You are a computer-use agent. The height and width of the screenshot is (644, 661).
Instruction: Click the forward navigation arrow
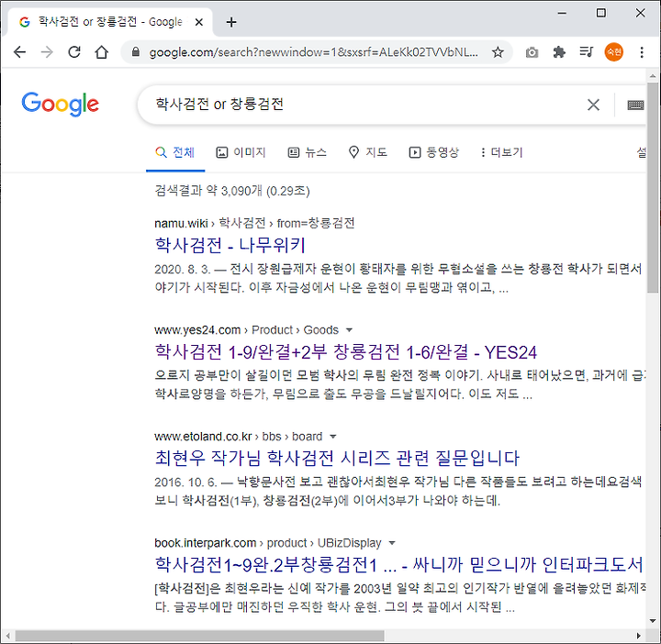tap(47, 52)
